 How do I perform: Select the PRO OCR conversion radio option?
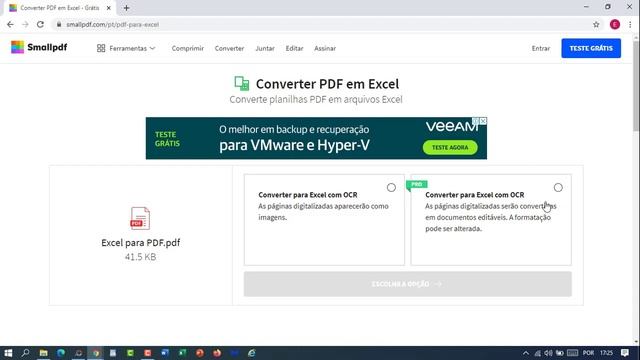[558, 187]
